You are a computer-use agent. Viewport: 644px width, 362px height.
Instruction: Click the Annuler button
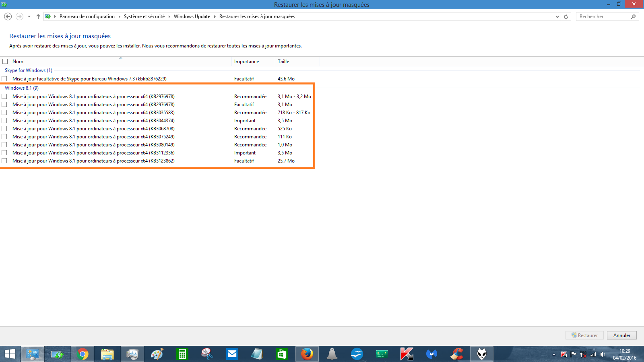click(x=621, y=335)
